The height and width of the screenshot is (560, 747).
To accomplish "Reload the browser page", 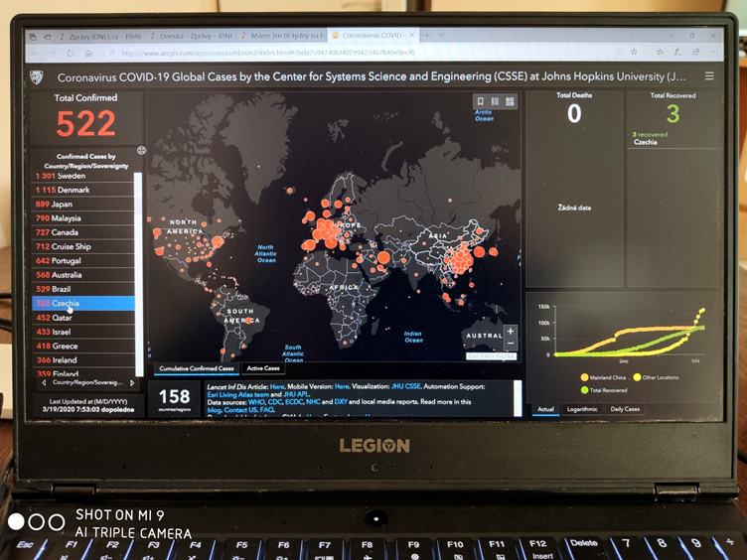I will [x=71, y=53].
